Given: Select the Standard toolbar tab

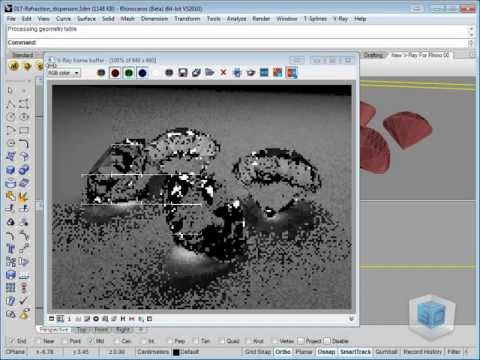Looking at the screenshot, I should [x=23, y=55].
